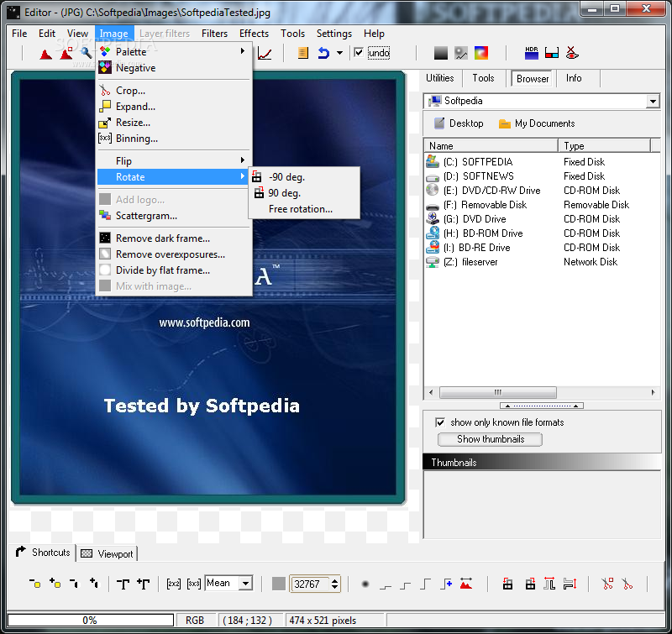The image size is (672, 634).
Task: Open the Softpedia location dropdown
Action: pyautogui.click(x=653, y=101)
